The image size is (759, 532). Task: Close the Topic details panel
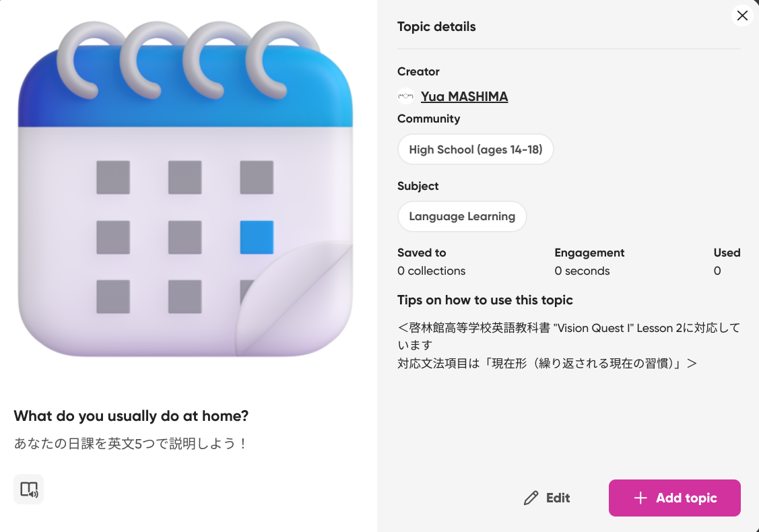pos(742,15)
